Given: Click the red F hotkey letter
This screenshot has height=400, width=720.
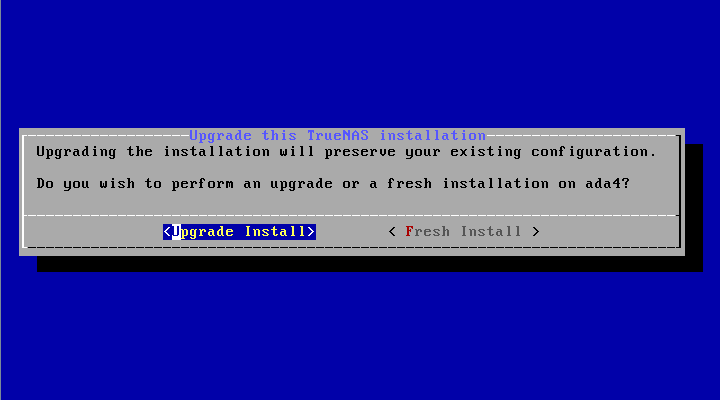Looking at the screenshot, I should [x=410, y=231].
